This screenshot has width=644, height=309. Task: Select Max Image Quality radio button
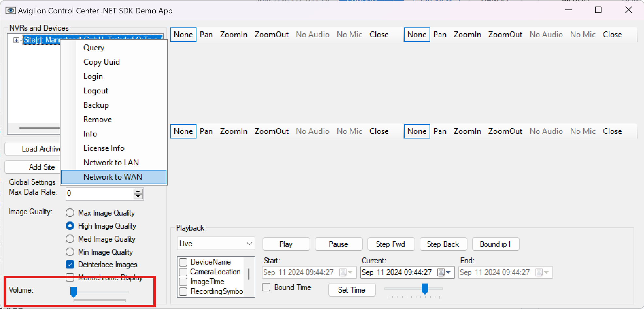coord(70,213)
